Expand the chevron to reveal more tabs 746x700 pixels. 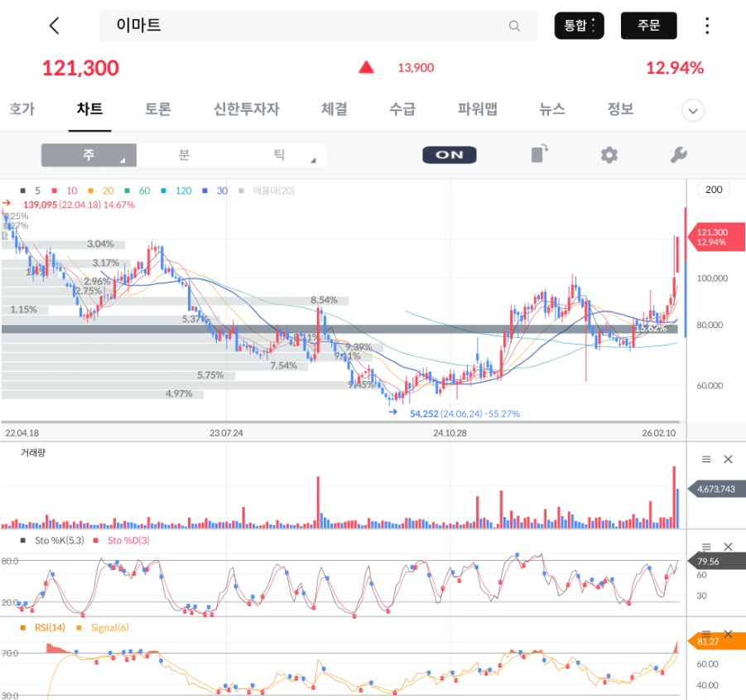[x=692, y=110]
